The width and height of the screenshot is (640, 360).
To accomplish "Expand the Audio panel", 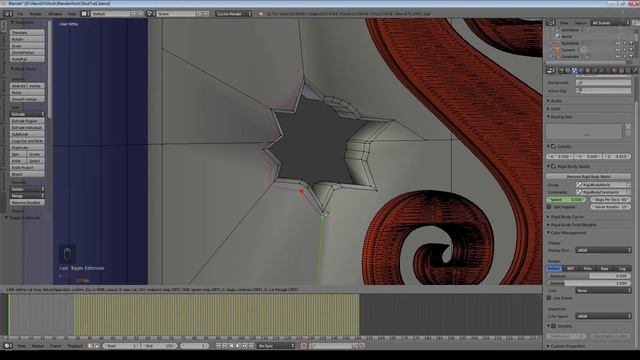I will [x=556, y=100].
